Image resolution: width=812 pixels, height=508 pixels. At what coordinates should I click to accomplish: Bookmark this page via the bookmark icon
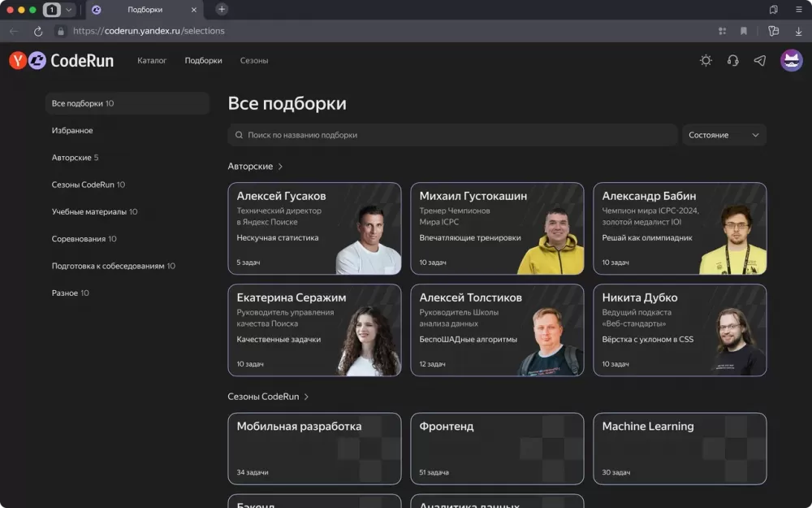[744, 31]
